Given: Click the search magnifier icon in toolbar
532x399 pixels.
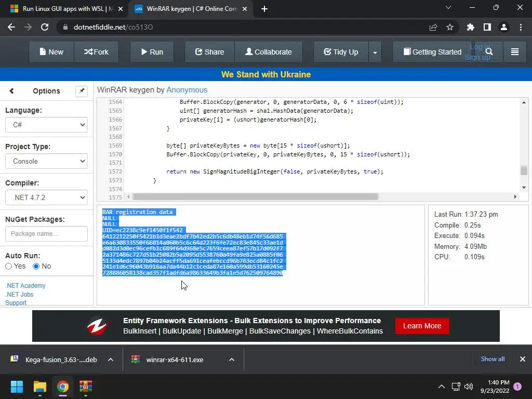Looking at the screenshot, I should tap(489, 51).
